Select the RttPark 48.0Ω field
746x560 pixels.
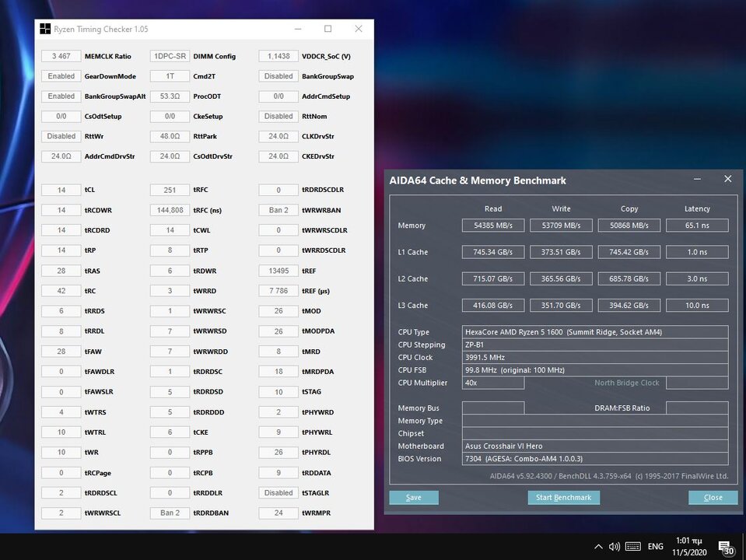pyautogui.click(x=170, y=136)
